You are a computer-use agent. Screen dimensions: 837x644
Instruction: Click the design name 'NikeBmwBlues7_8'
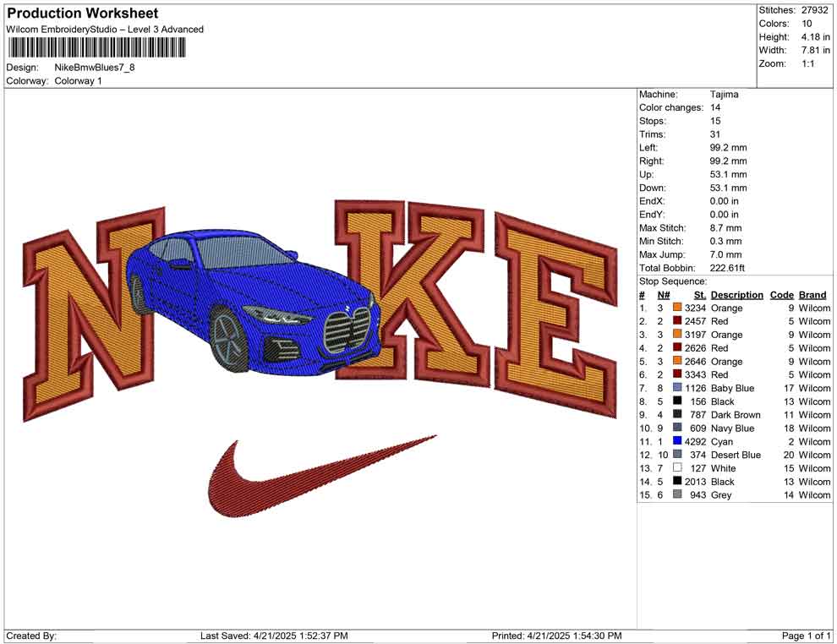click(95, 68)
